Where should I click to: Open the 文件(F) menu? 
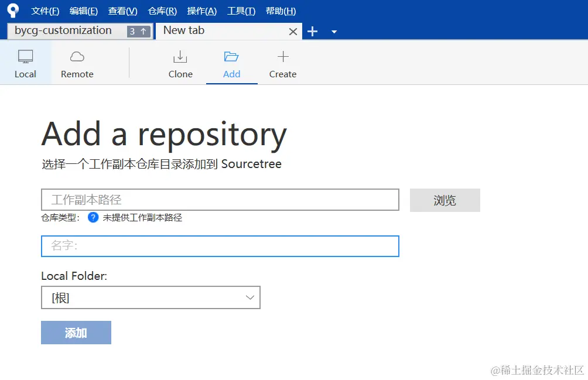coord(45,11)
